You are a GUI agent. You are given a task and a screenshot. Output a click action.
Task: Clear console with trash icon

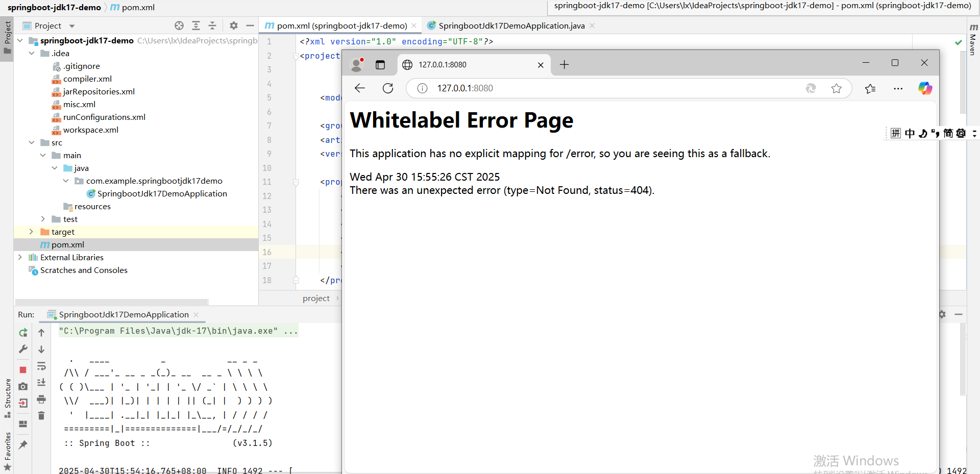(x=41, y=416)
